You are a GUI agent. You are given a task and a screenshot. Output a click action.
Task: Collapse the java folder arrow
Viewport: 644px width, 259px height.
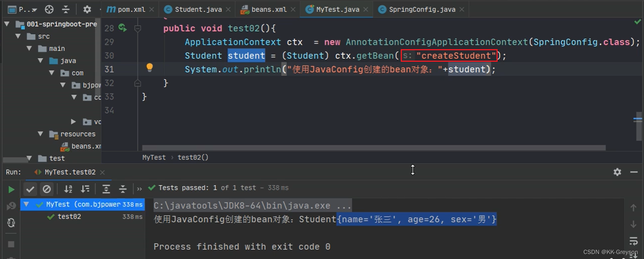[x=40, y=61]
